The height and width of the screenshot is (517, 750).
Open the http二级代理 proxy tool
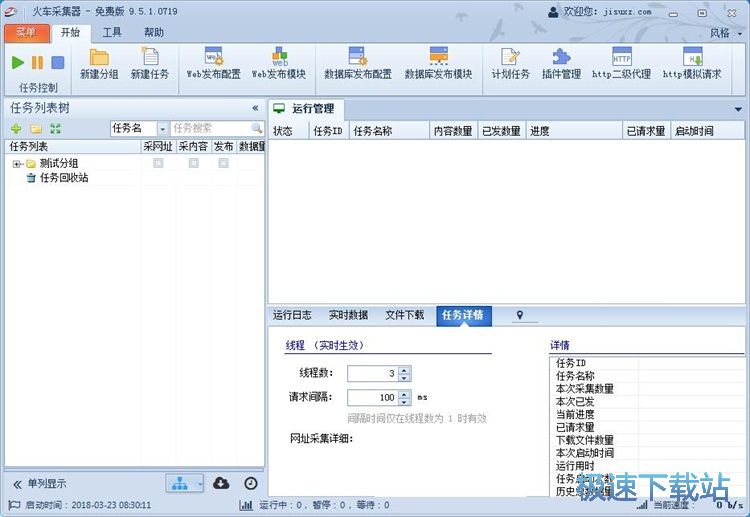pyautogui.click(x=621, y=62)
